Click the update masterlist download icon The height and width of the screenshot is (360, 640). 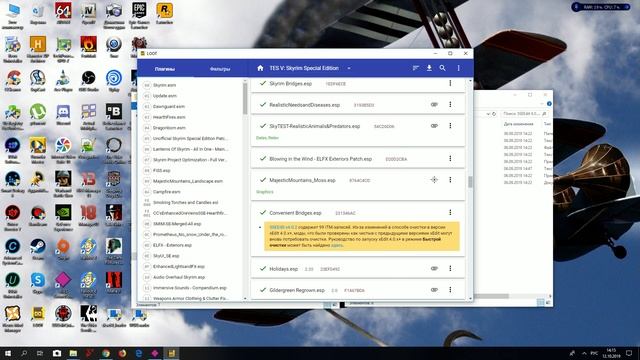429,68
